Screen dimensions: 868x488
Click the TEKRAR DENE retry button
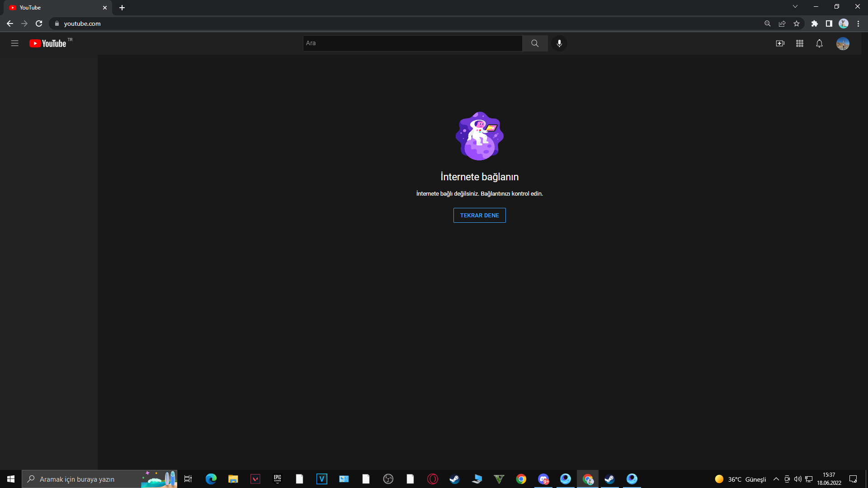(x=479, y=216)
